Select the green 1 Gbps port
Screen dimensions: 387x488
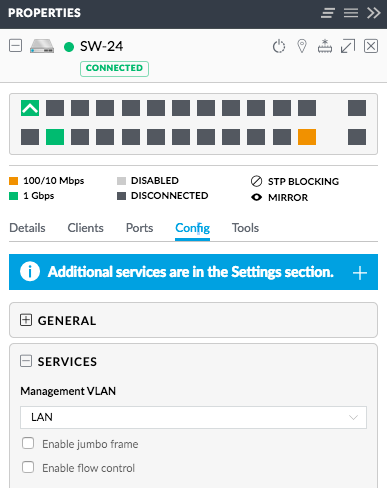click(55, 137)
